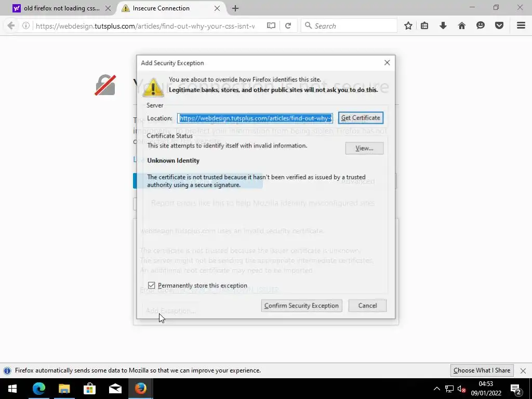Open the Action Center notifications icon

516,389
